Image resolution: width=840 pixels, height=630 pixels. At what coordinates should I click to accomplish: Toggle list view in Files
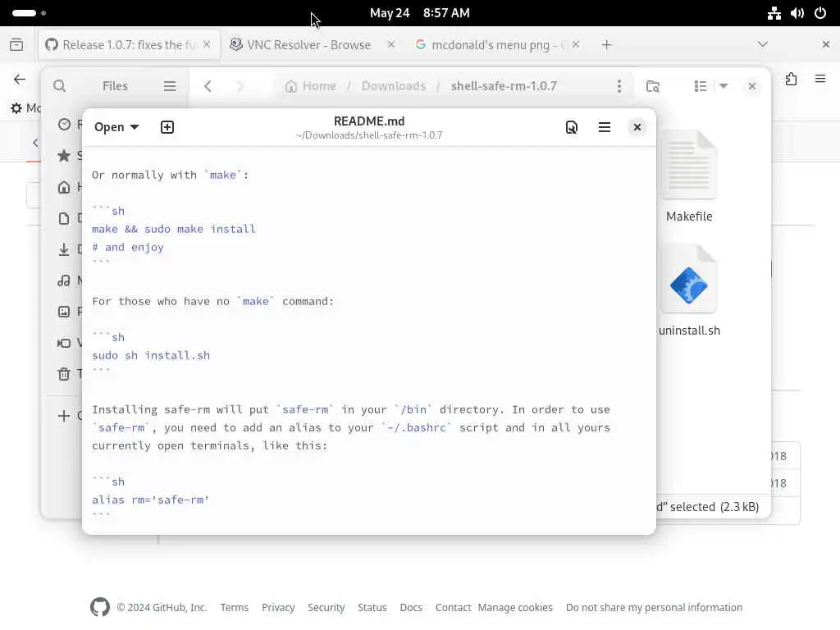click(x=701, y=85)
